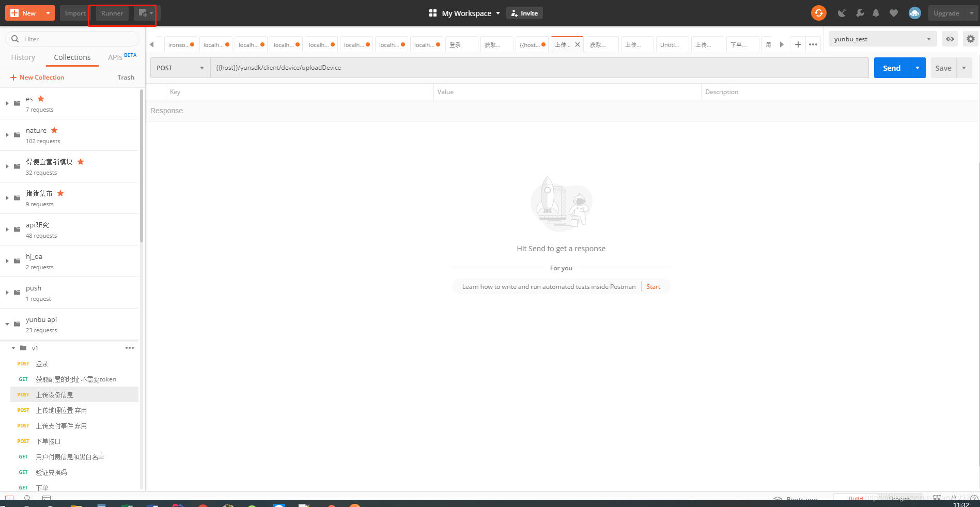The width and height of the screenshot is (980, 507).
Task: Click the workspace grid icon
Action: 433,13
